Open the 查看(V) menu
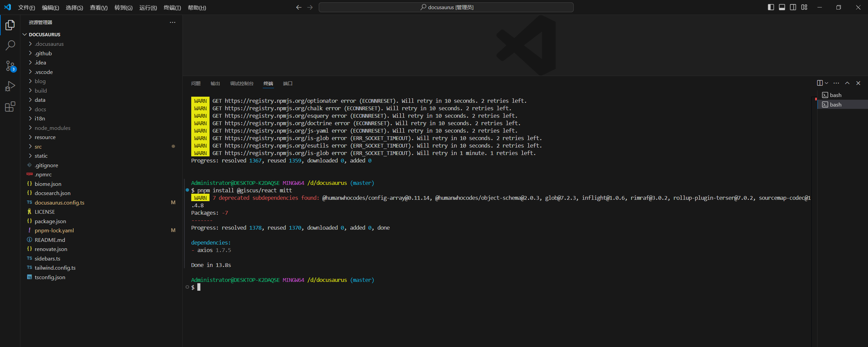Screen dimensions: 868x347 (x=99, y=7)
